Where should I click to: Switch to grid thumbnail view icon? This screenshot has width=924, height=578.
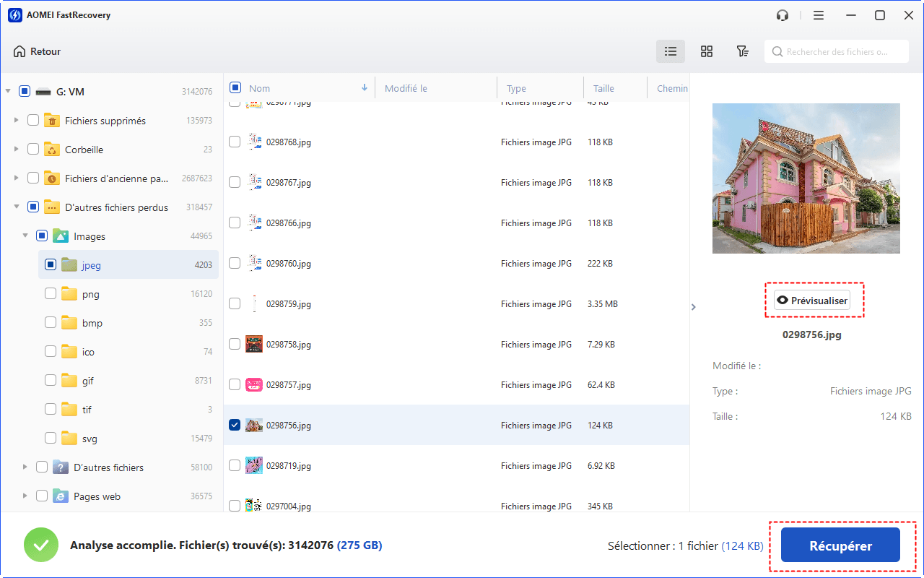coord(707,51)
